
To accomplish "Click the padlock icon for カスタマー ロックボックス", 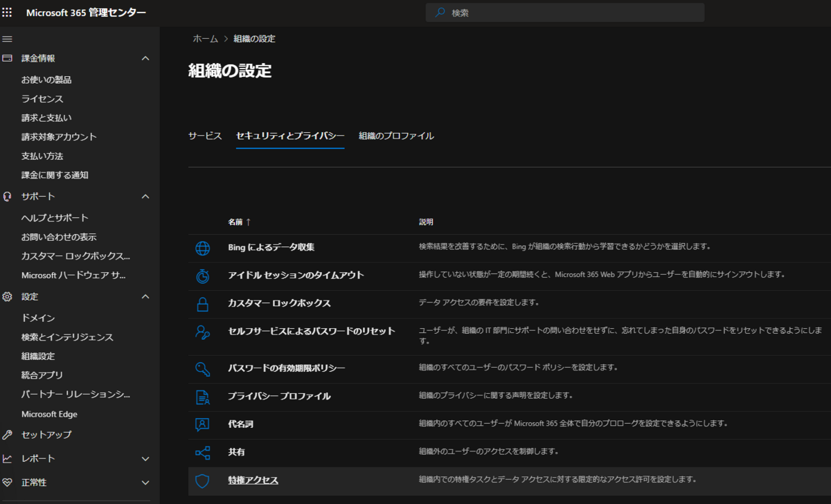I will [x=202, y=304].
